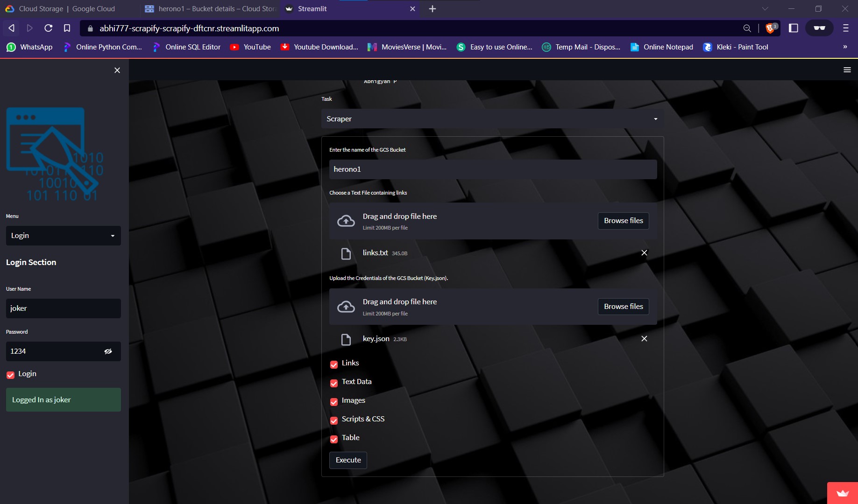
Task: Click the Scrapify logo image in sidebar
Action: (x=55, y=154)
